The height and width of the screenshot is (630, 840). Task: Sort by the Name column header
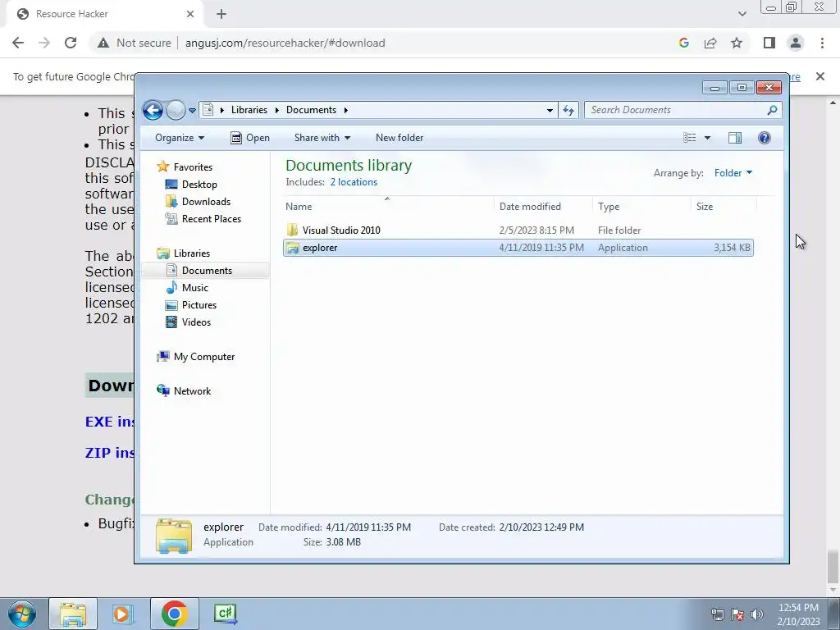[x=387, y=207]
